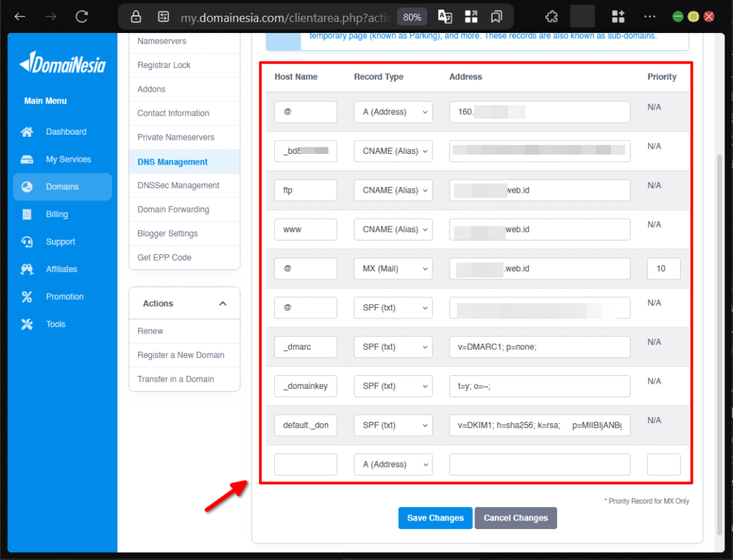Click the browser translate icon
The height and width of the screenshot is (560, 733).
(x=445, y=15)
